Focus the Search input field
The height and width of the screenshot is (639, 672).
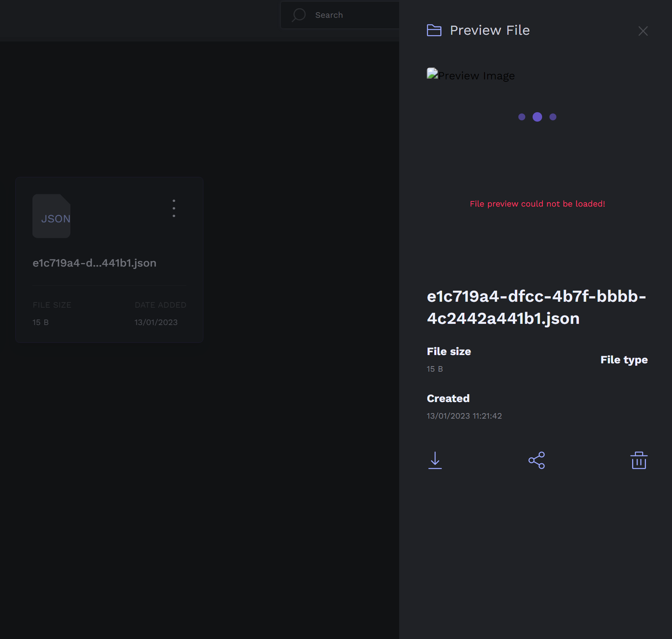[x=340, y=15]
